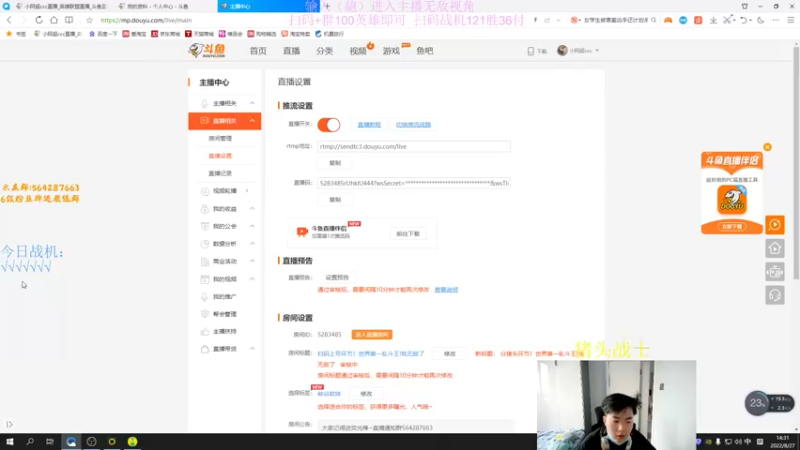Open 我的推广 in the sidebar
Screen dimensions: 800x450
(224, 296)
